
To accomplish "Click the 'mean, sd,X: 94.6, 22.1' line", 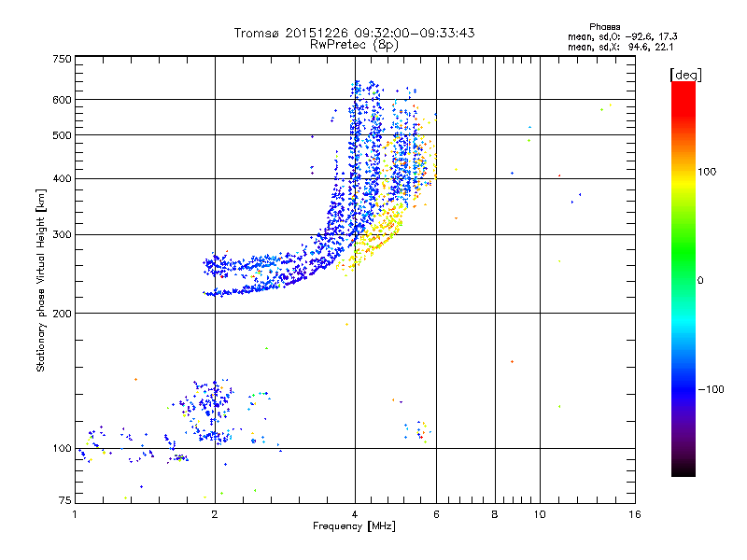I will pyautogui.click(x=620, y=47).
